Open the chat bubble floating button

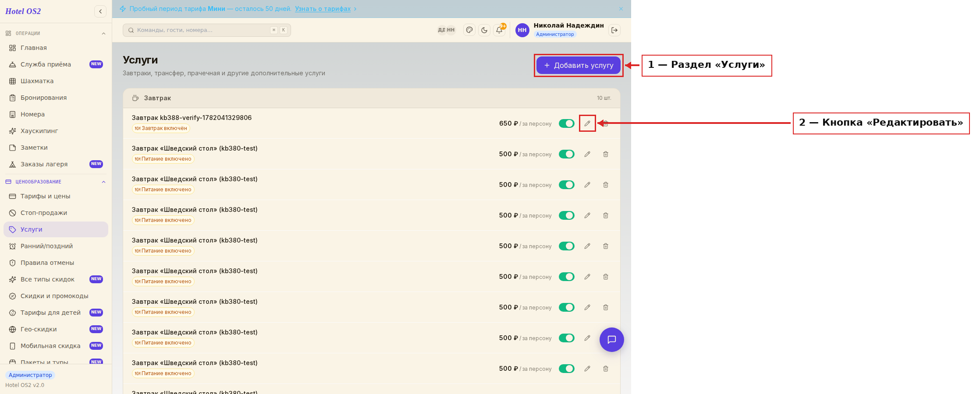(x=612, y=340)
